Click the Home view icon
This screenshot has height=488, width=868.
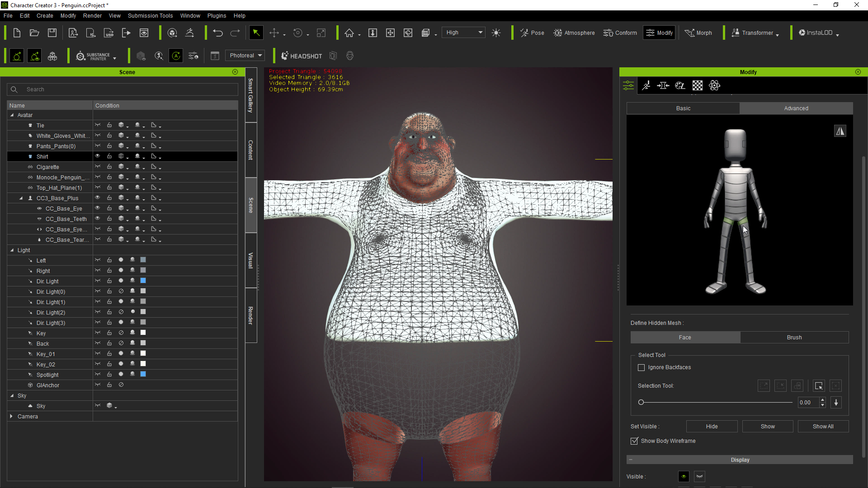click(x=349, y=33)
